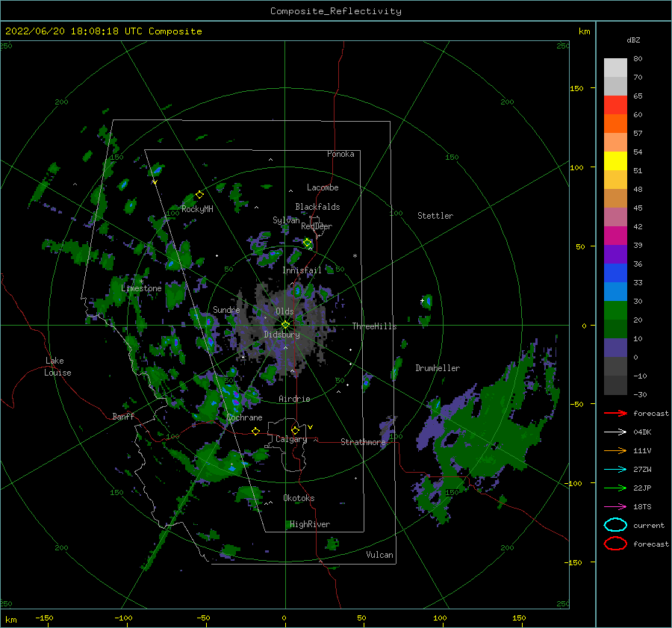Click the Lacombe town label
This screenshot has height=628, width=672.
pos(323,187)
